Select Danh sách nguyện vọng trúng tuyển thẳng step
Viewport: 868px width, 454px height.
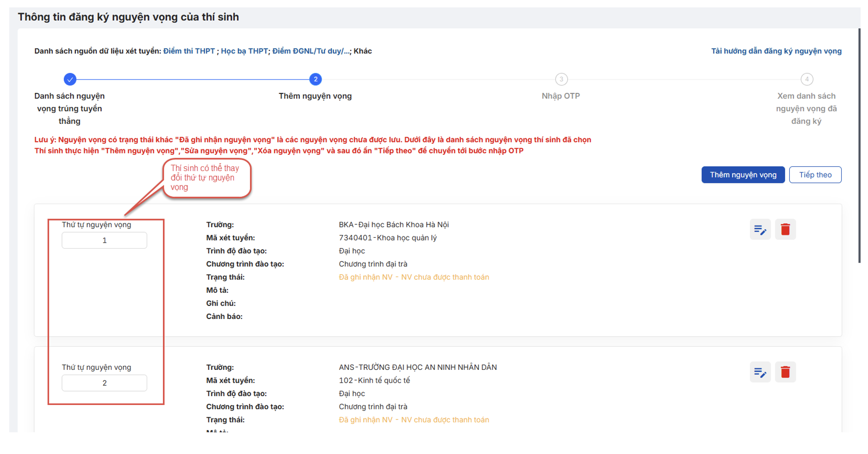click(69, 109)
